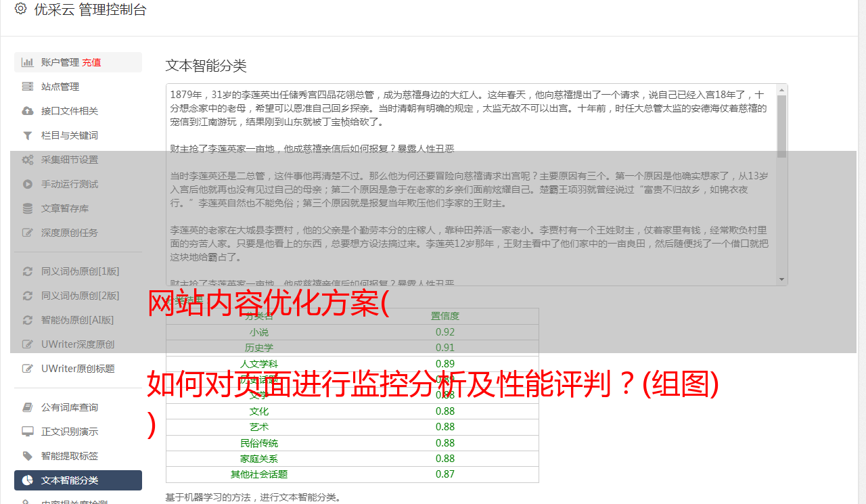The height and width of the screenshot is (504, 866).
Task: Click the text area scrollbar thumb
Action: pos(782,126)
